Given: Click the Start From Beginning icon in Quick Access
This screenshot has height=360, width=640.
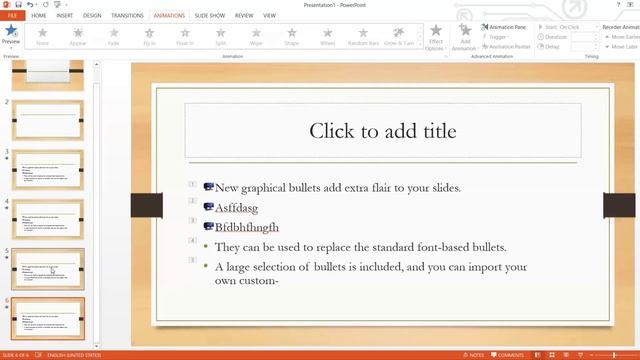Looking at the screenshot, I should pos(58,4).
